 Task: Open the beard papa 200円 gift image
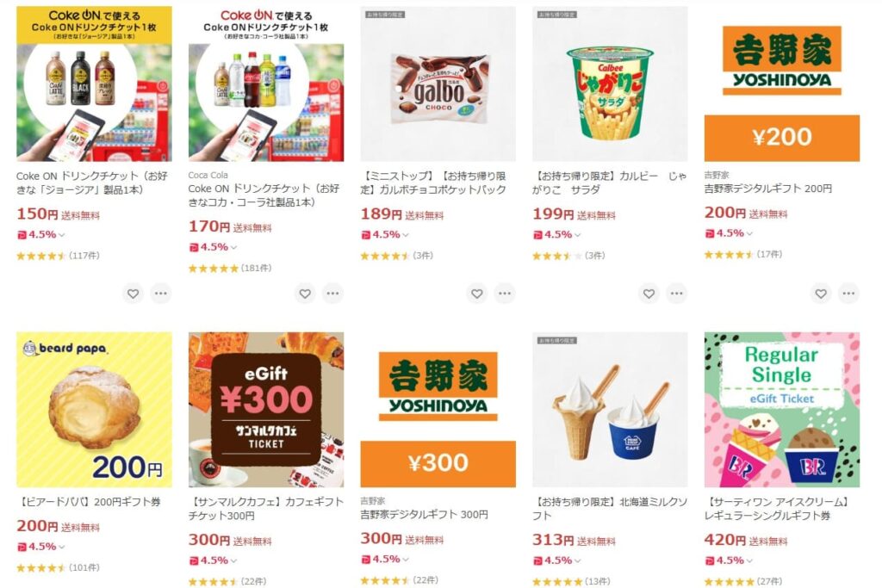(x=94, y=409)
